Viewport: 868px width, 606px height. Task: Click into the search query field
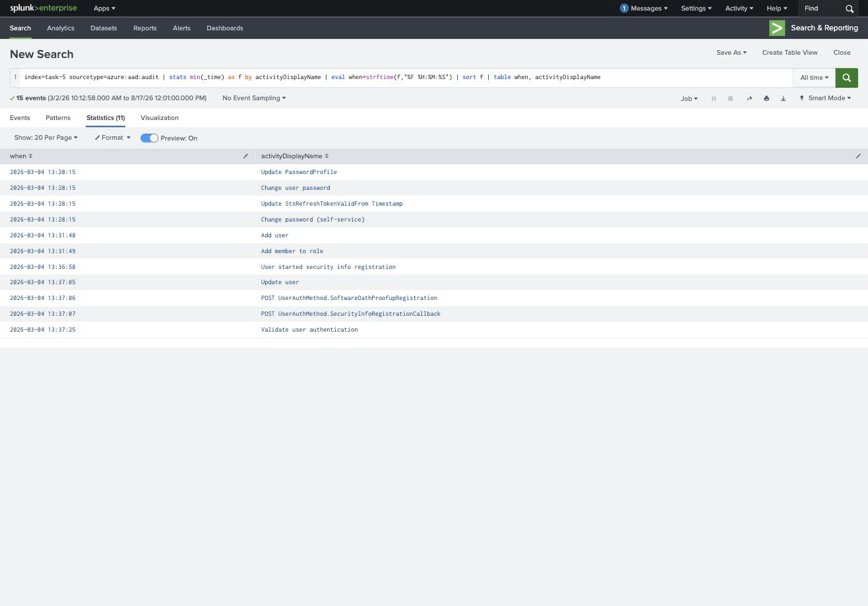tap(406, 78)
